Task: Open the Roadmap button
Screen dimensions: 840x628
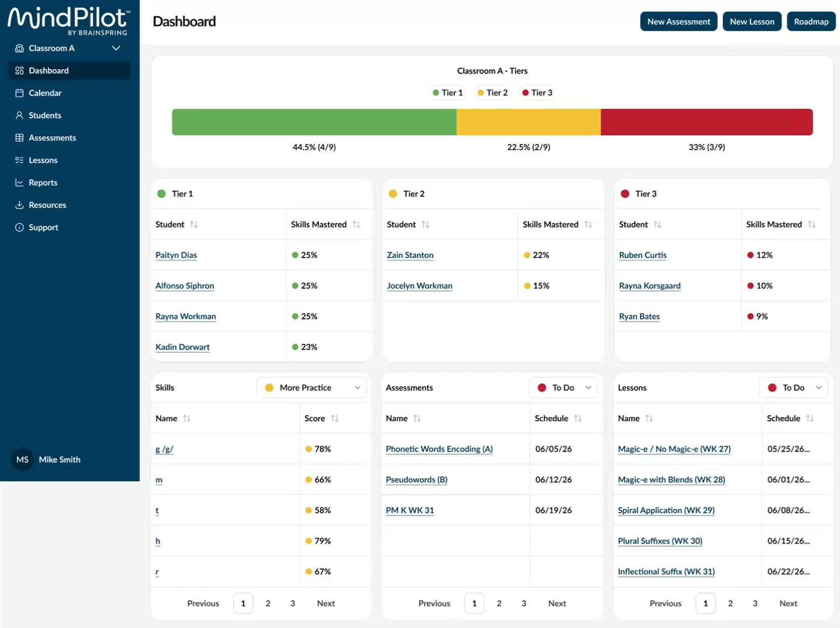Action: [x=811, y=21]
